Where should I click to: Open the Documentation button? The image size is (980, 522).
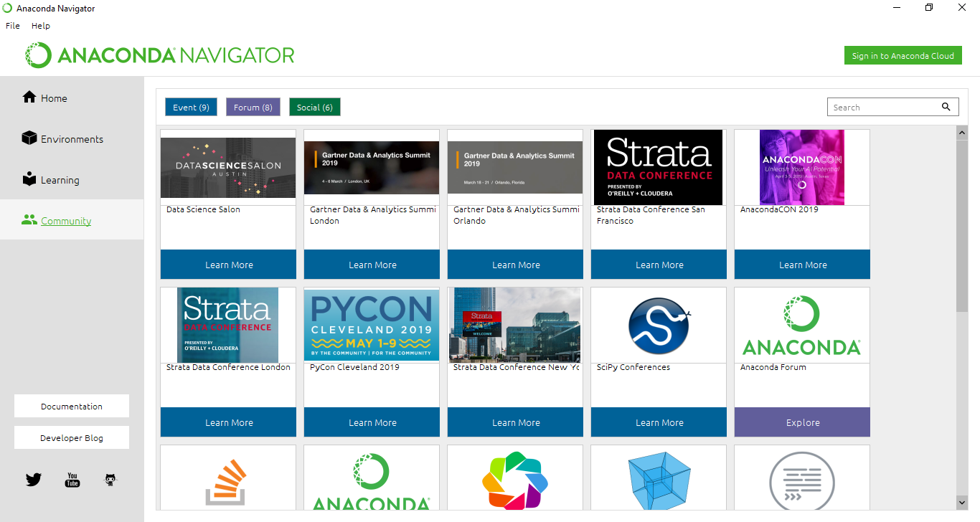click(72, 406)
